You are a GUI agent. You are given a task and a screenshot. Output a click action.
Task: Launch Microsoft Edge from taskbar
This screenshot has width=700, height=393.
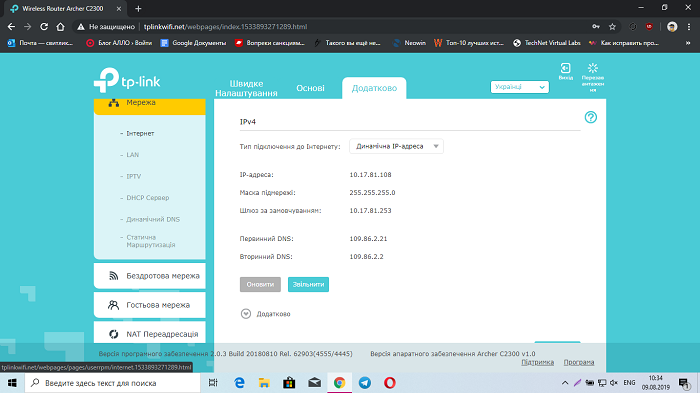click(x=239, y=383)
